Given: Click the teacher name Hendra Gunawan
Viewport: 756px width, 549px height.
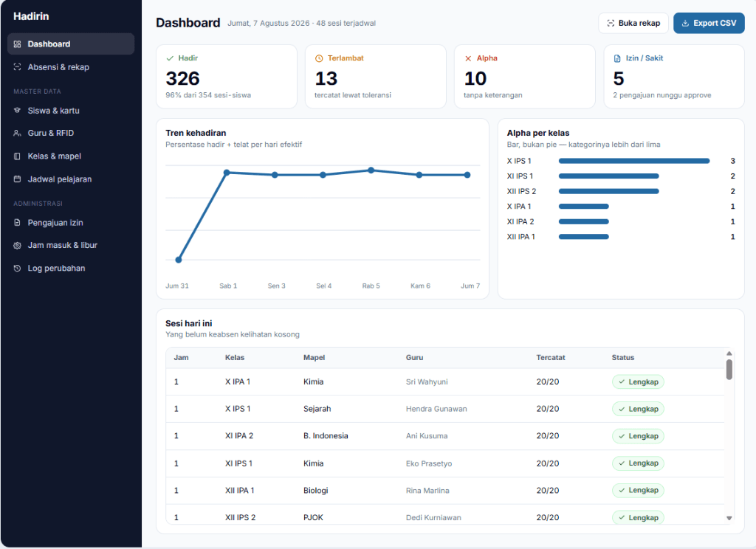Looking at the screenshot, I should coord(436,409).
